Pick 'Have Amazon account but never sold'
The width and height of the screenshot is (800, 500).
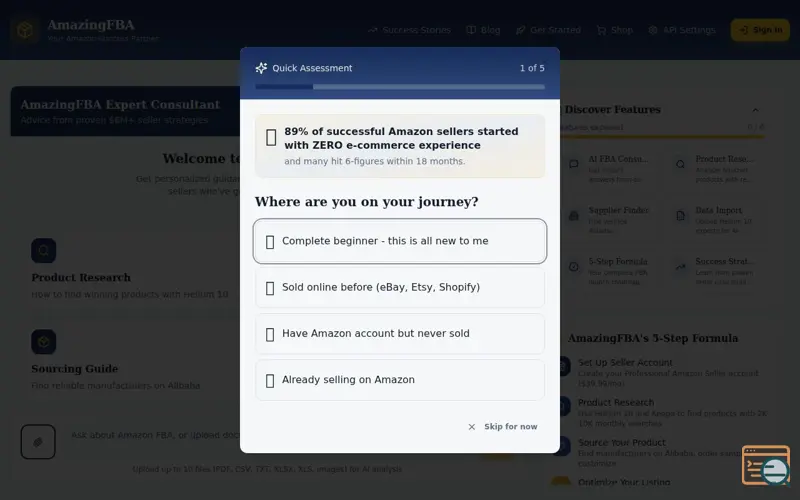[399, 334]
